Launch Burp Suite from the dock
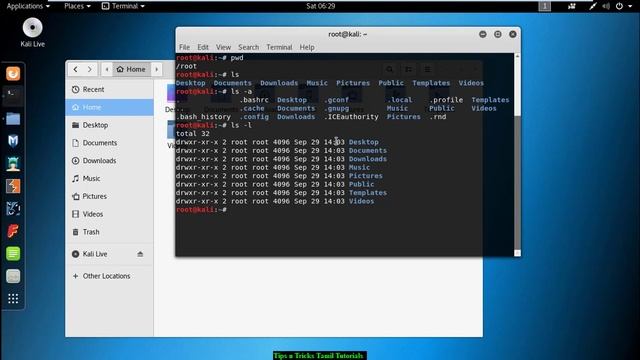The width and height of the screenshot is (640, 360). (13, 186)
